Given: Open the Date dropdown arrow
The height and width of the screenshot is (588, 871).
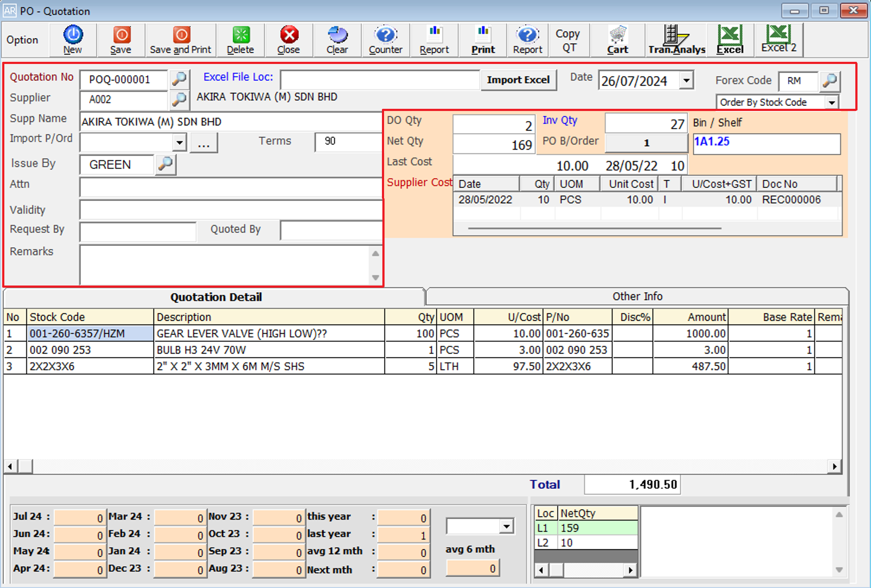Looking at the screenshot, I should [x=686, y=81].
